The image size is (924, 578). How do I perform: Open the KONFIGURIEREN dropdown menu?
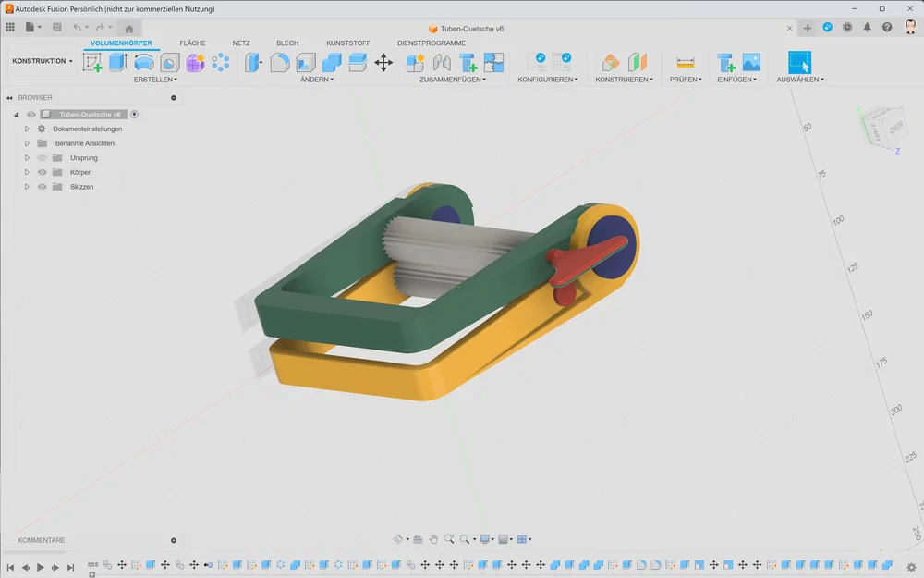coord(547,80)
